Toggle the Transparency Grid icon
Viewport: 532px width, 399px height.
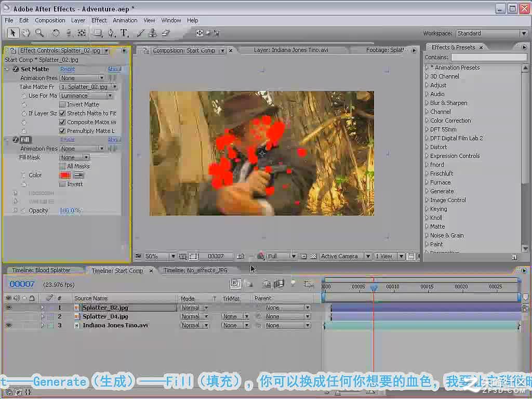(313, 256)
